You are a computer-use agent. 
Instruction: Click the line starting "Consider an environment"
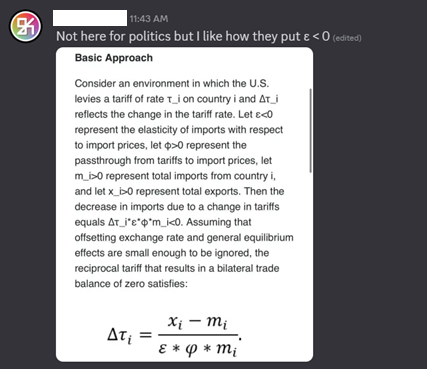[172, 83]
